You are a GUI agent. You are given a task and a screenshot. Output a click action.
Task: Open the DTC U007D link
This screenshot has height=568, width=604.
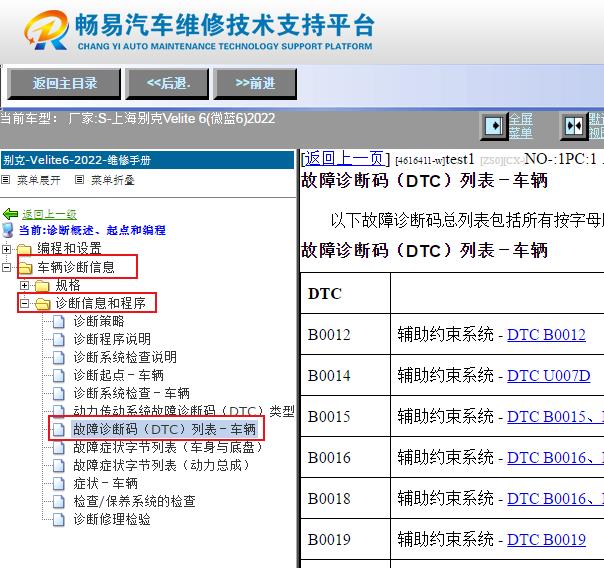coord(549,375)
